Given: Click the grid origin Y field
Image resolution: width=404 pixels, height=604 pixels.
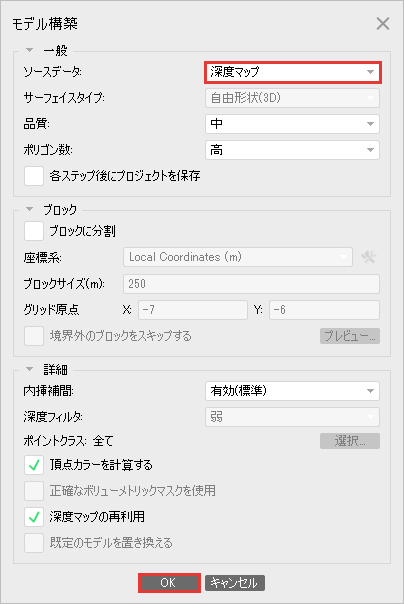Looking at the screenshot, I should click(x=324, y=310).
